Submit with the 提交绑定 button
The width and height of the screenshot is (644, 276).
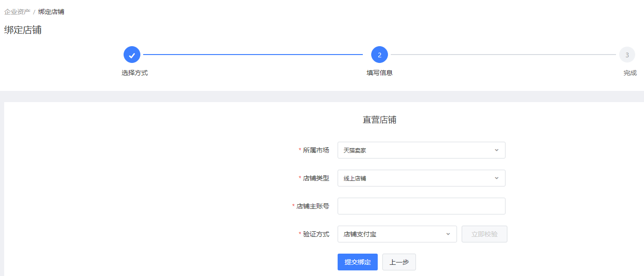(x=358, y=262)
